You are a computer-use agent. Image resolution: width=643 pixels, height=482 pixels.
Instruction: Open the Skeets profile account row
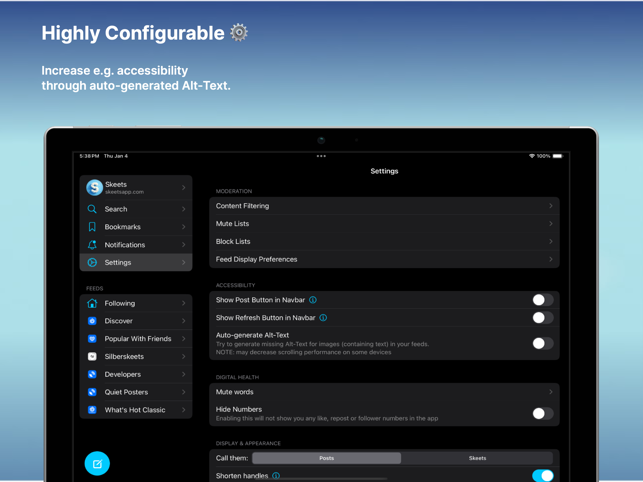[x=136, y=187]
